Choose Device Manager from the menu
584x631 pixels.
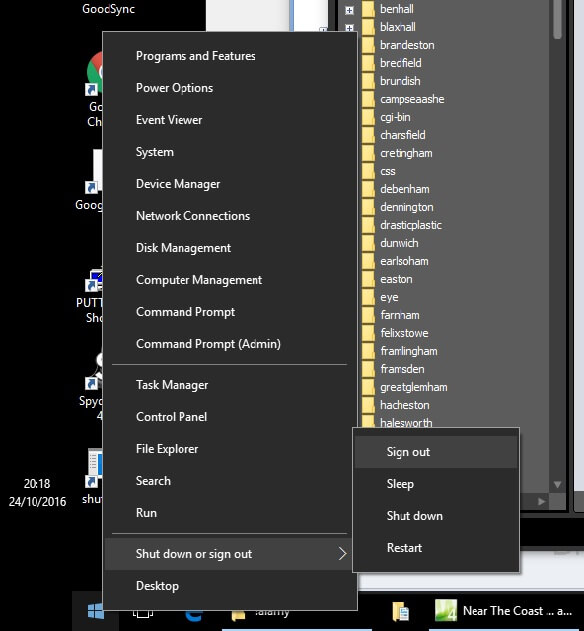pyautogui.click(x=178, y=184)
